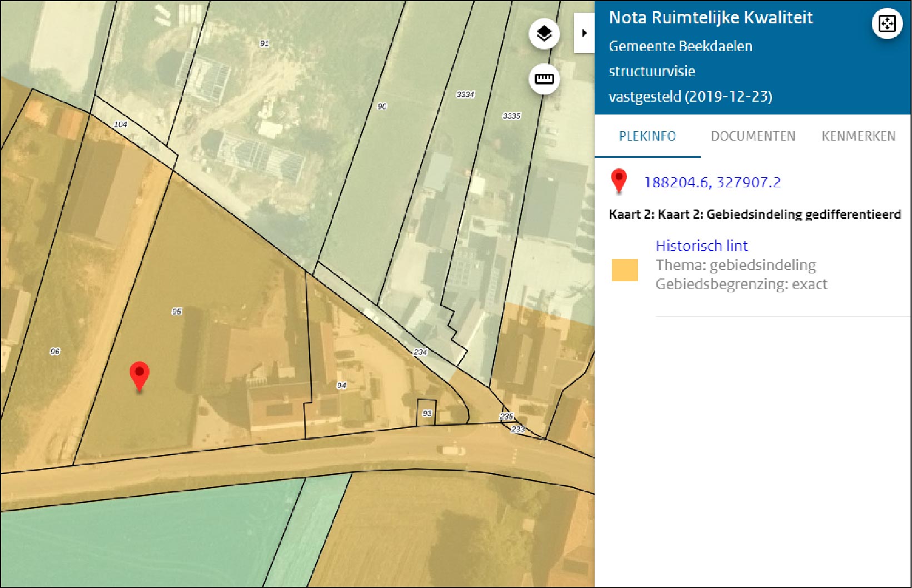This screenshot has height=588, width=912.
Task: Activate the ruler measurement tool
Action: click(x=544, y=79)
